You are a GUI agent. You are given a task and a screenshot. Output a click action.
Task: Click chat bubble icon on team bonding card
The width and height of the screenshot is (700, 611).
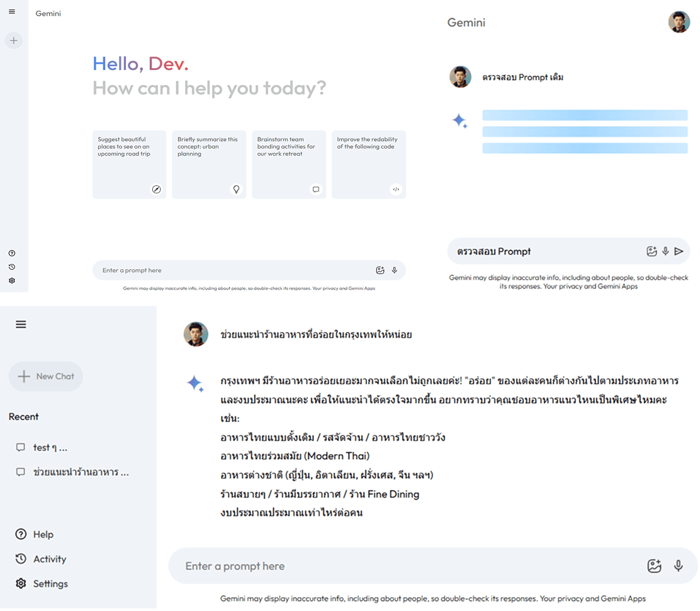[x=316, y=189]
